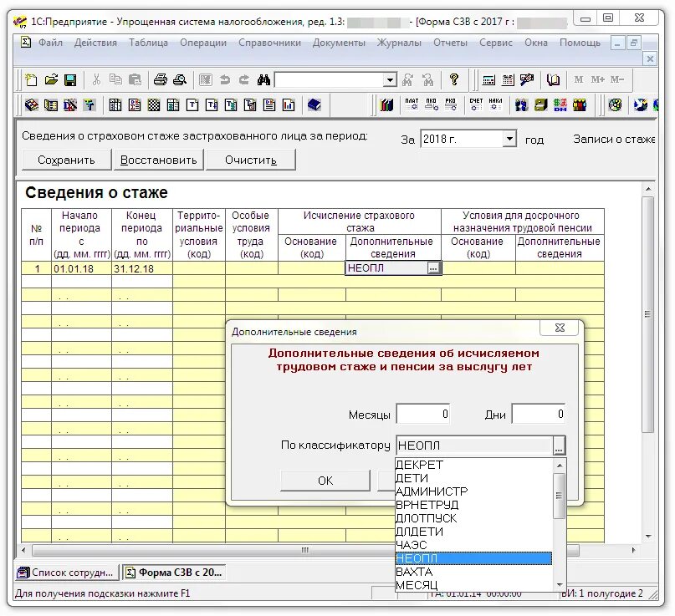Click the Copy icon in the toolbar
The height and width of the screenshot is (616, 675).
coord(115,80)
